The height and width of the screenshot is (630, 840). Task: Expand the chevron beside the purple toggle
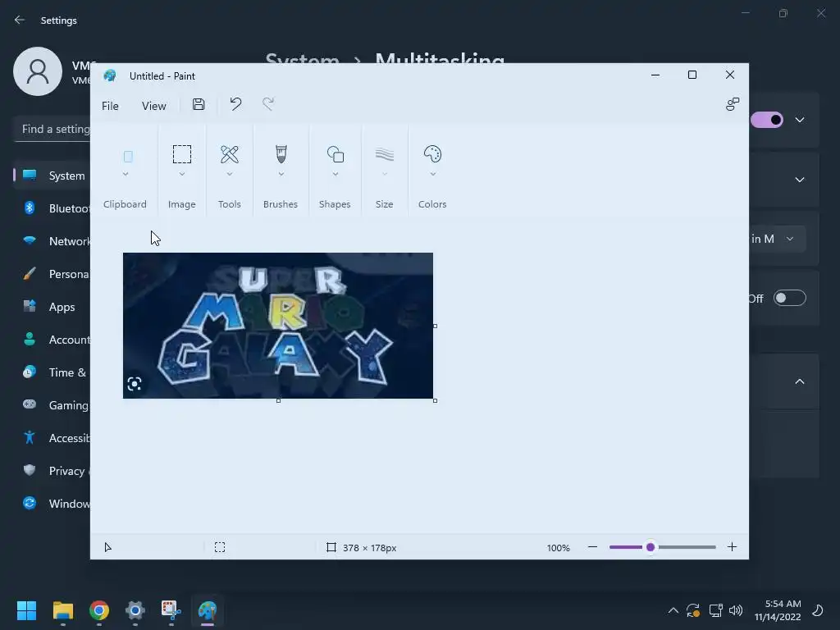(x=799, y=120)
